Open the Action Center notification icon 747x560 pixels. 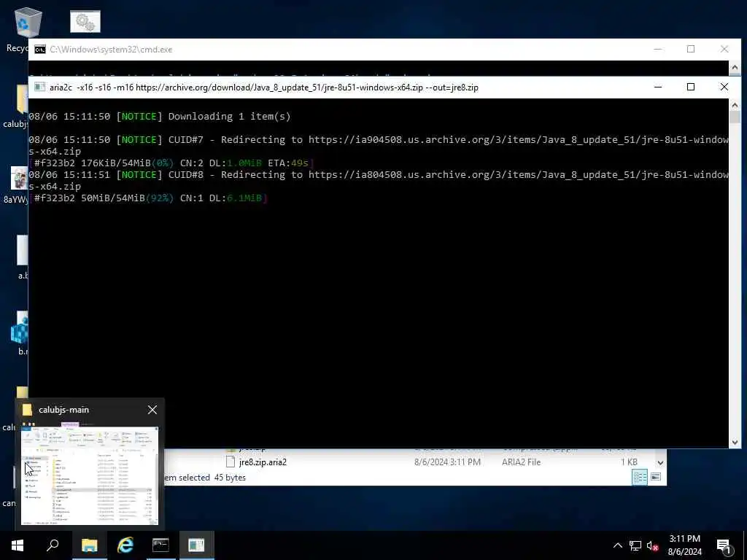click(x=724, y=545)
